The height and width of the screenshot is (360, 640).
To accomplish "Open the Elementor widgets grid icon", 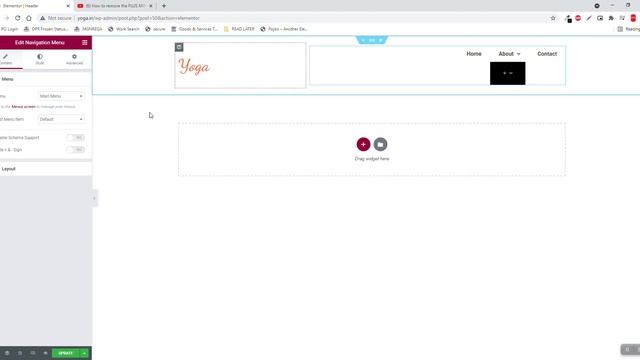I will (84, 42).
